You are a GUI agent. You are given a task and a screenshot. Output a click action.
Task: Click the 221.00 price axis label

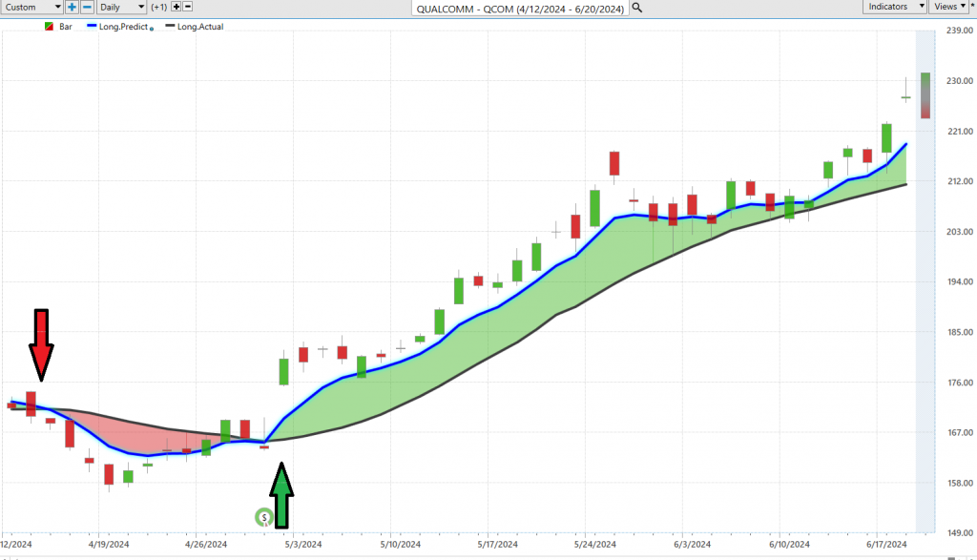959,132
